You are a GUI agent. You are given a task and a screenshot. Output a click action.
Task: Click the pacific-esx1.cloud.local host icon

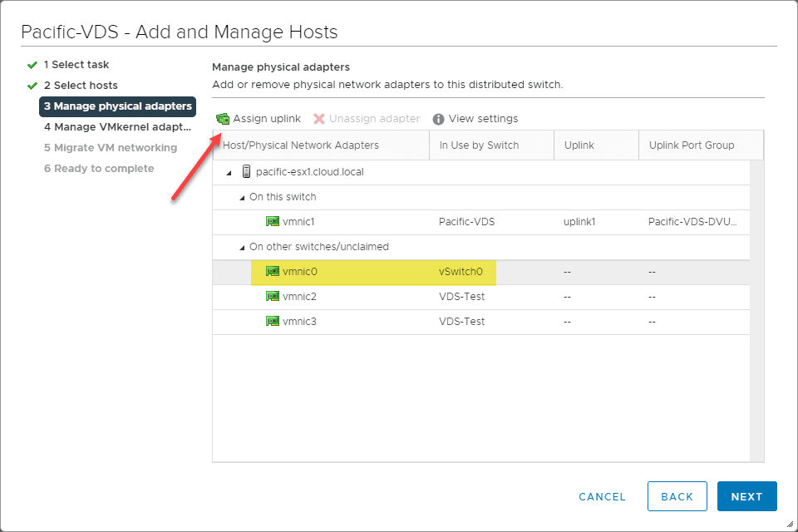pyautogui.click(x=246, y=172)
